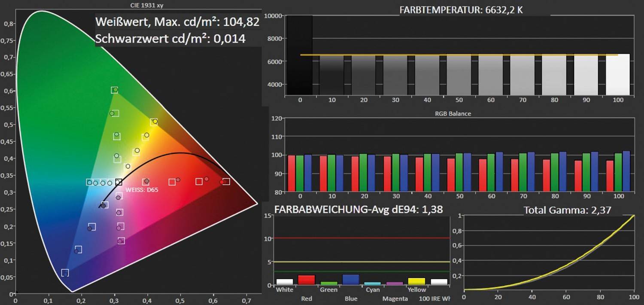Click the 70 IRE gray bar in the color temperature chart
This screenshot has height=305, width=644.
click(522, 75)
